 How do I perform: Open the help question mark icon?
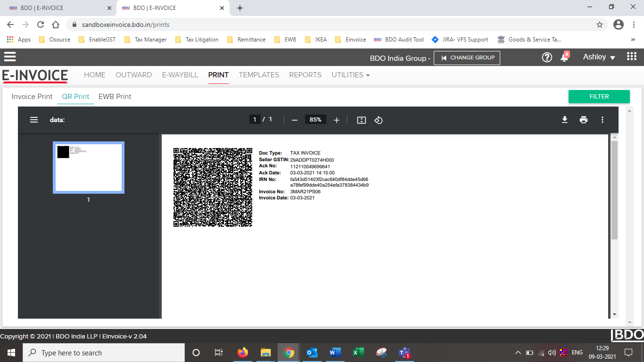pos(547,58)
